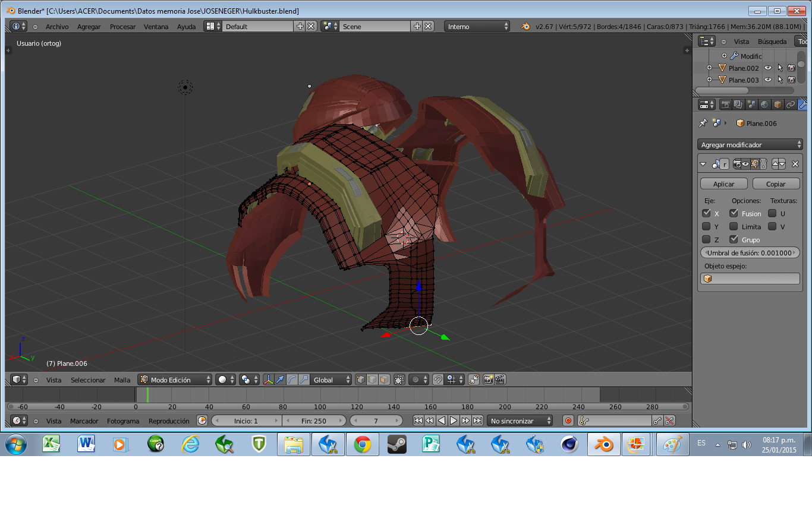
Task: Open the Global orientation dropdown
Action: (x=331, y=379)
